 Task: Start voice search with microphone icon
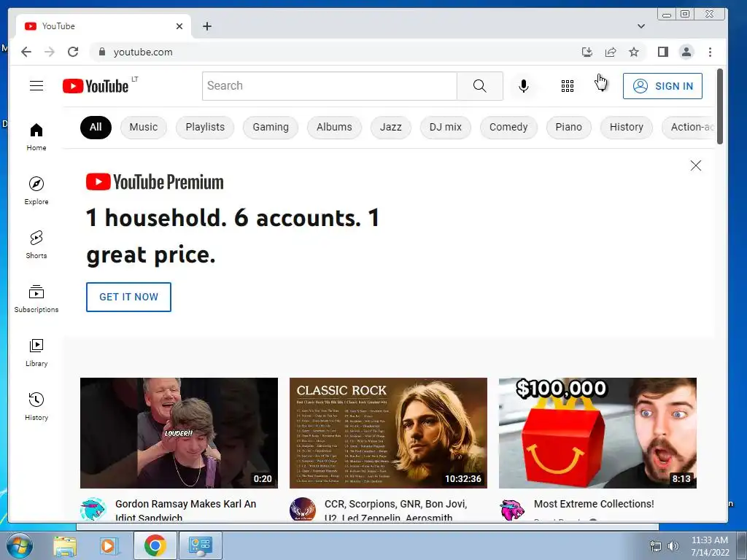(524, 86)
